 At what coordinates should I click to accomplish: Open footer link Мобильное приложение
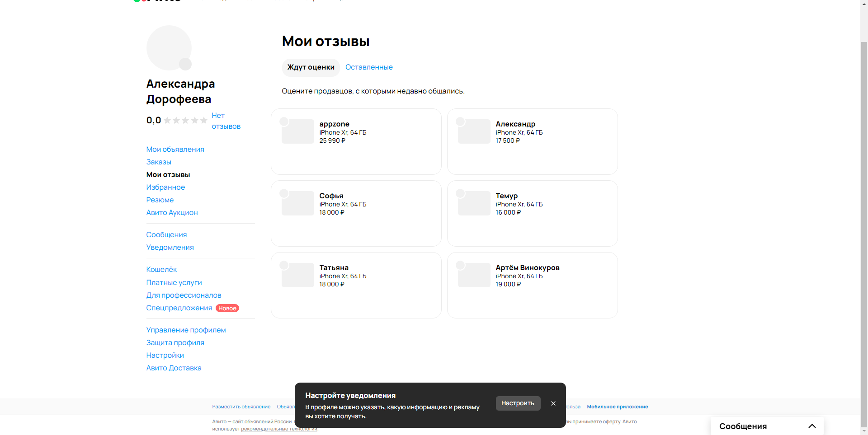pyautogui.click(x=618, y=407)
